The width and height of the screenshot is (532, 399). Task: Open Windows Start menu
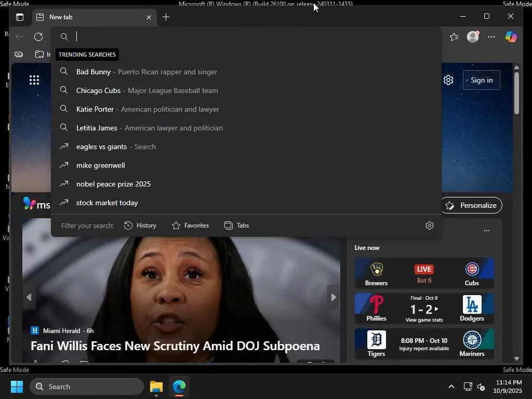click(17, 387)
